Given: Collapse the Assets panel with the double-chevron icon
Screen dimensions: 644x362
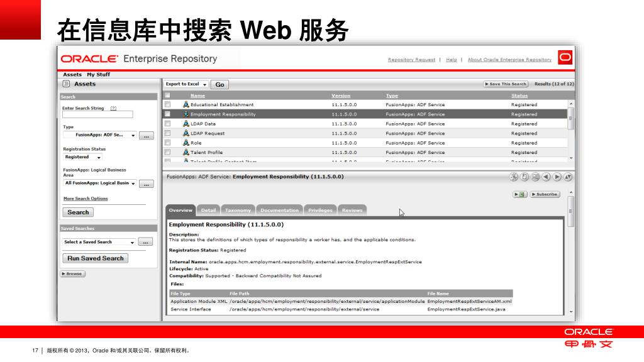Looking at the screenshot, I should (x=66, y=84).
